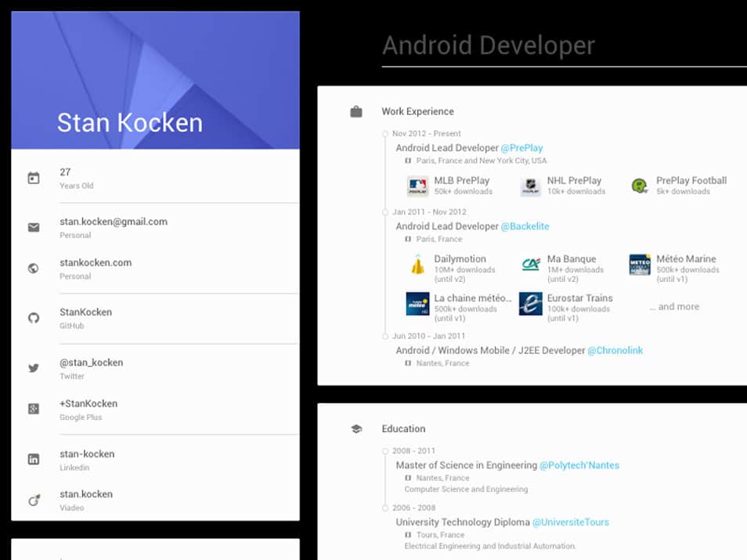Click 'Master of Science in Engineering' text
This screenshot has width=747, height=560.
[467, 465]
